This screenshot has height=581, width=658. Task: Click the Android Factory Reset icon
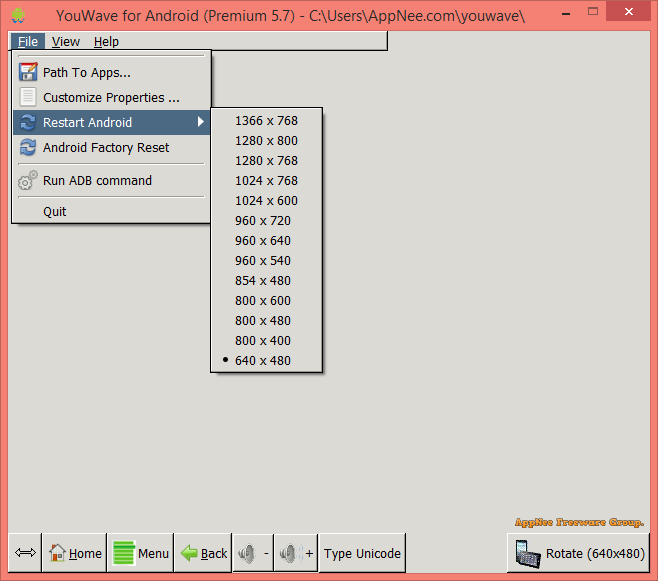click(28, 147)
